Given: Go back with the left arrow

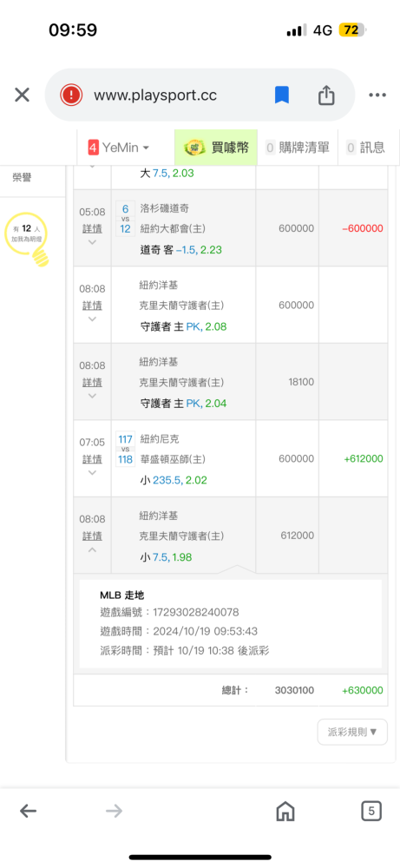Looking at the screenshot, I should click(29, 812).
